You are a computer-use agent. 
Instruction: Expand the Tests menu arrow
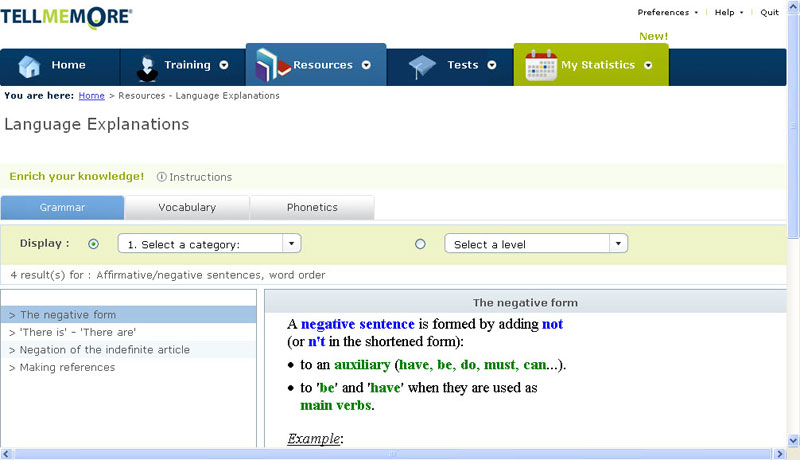[x=491, y=65]
